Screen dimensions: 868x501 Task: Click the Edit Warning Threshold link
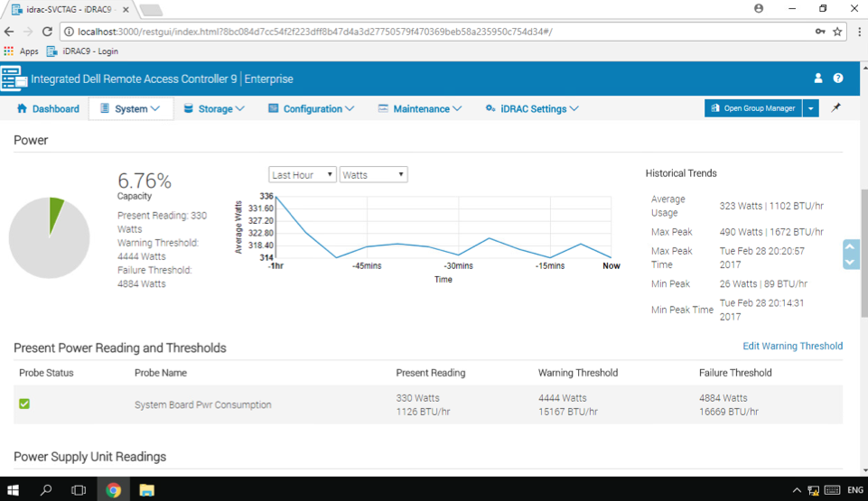[793, 346]
